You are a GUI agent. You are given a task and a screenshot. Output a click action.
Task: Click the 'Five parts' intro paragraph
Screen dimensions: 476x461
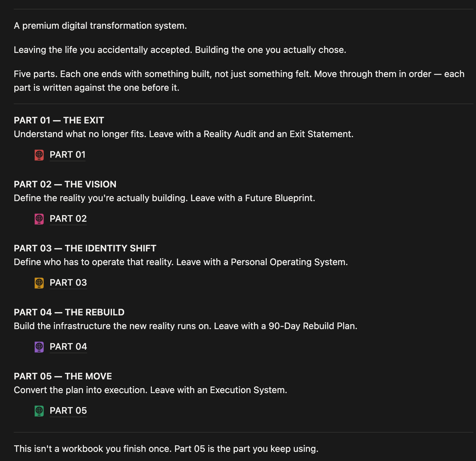(x=239, y=81)
